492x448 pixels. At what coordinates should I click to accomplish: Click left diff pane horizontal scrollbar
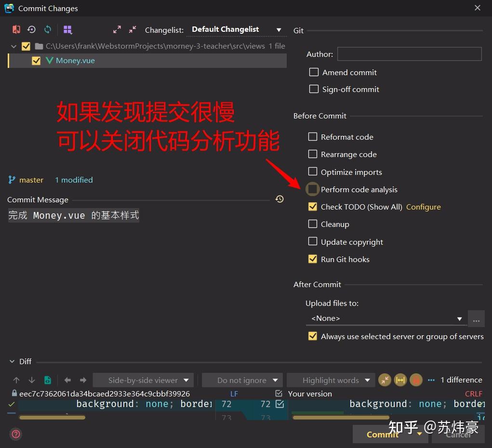click(x=53, y=417)
